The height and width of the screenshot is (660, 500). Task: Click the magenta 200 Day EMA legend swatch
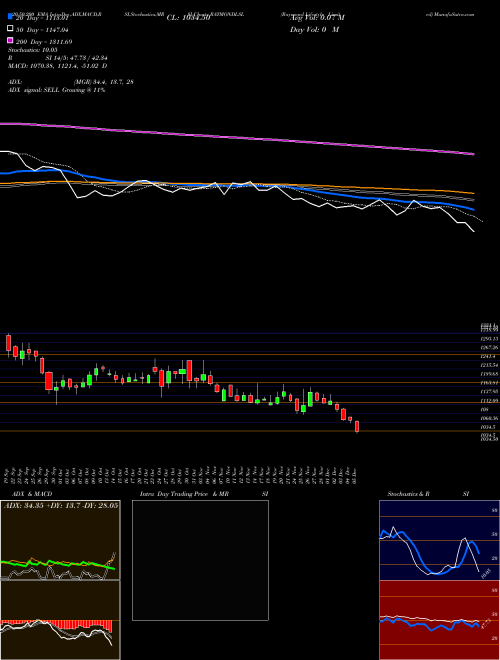pyautogui.click(x=10, y=41)
